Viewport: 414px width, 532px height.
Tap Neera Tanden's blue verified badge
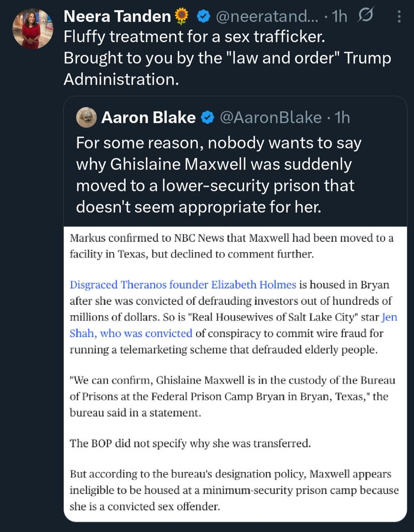click(x=204, y=16)
